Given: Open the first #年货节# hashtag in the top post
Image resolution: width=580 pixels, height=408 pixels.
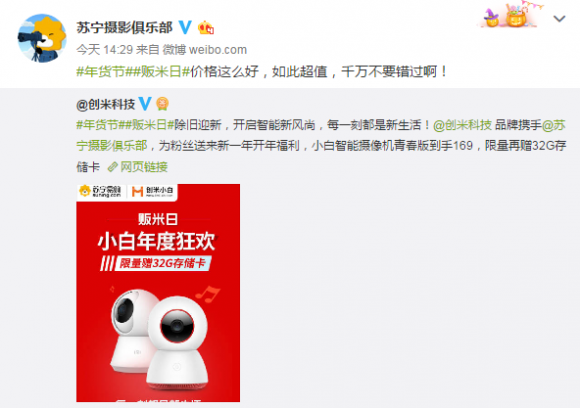Looking at the screenshot, I should point(101,71).
